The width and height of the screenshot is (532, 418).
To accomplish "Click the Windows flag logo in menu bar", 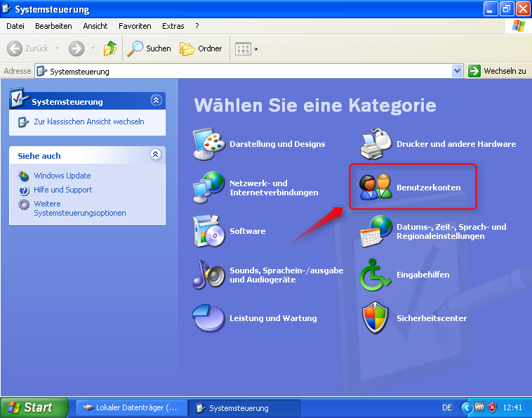I will point(519,26).
